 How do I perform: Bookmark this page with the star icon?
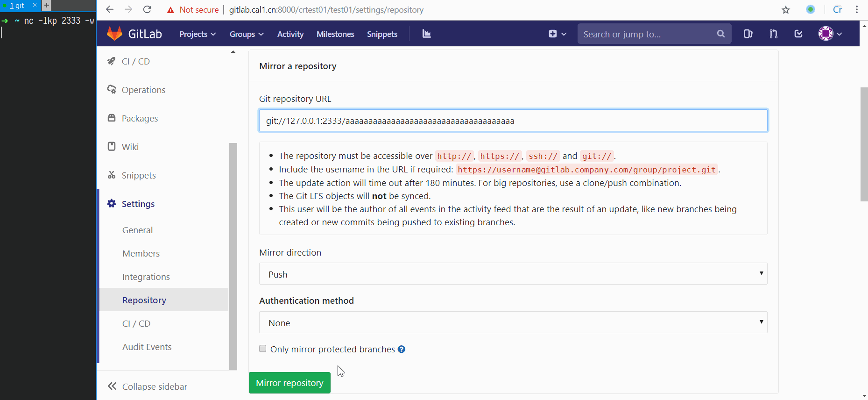(x=786, y=10)
